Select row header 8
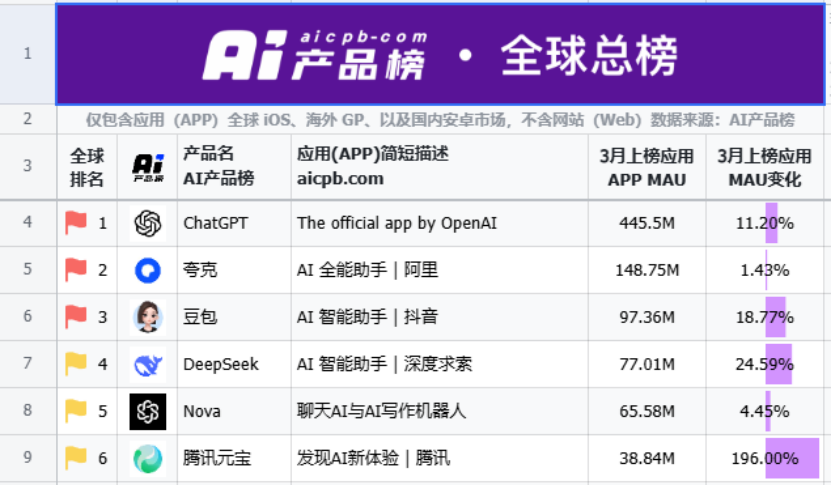 coord(28,411)
